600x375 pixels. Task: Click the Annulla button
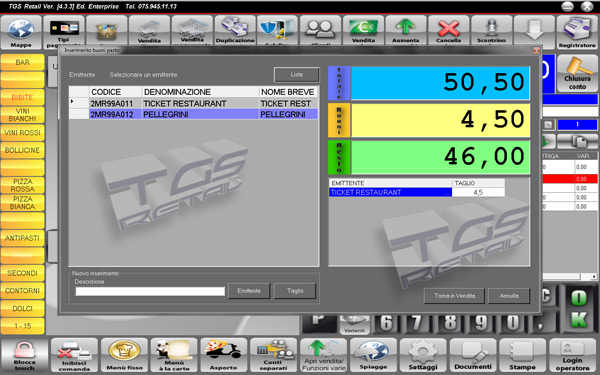coord(509,296)
